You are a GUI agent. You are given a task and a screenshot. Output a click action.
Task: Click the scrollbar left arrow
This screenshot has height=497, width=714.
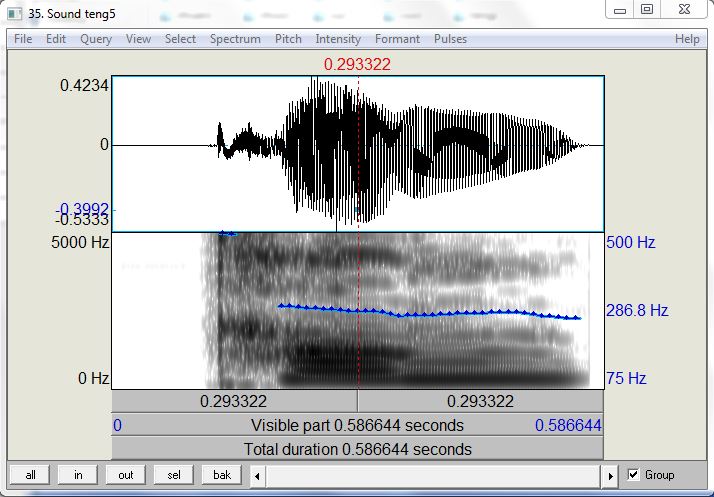257,477
